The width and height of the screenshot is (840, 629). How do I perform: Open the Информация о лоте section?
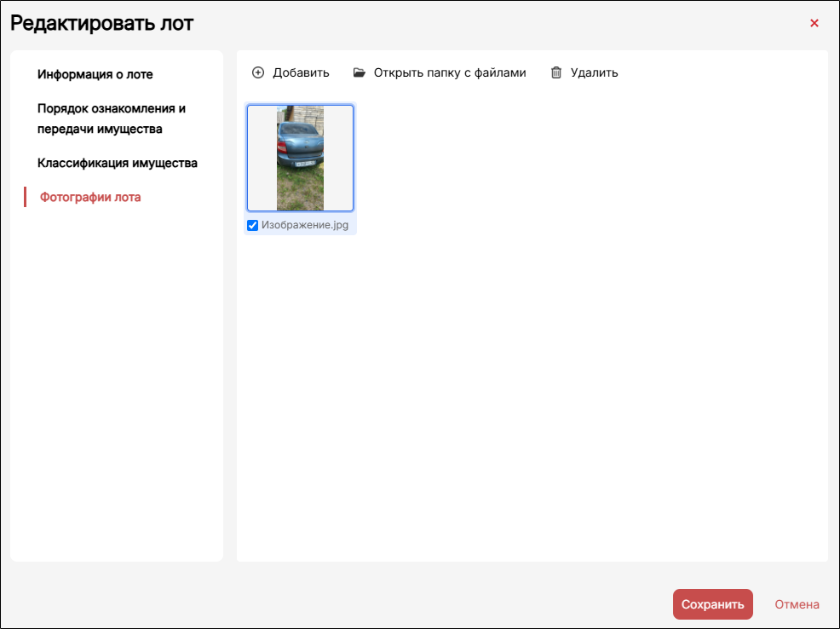tap(95, 74)
